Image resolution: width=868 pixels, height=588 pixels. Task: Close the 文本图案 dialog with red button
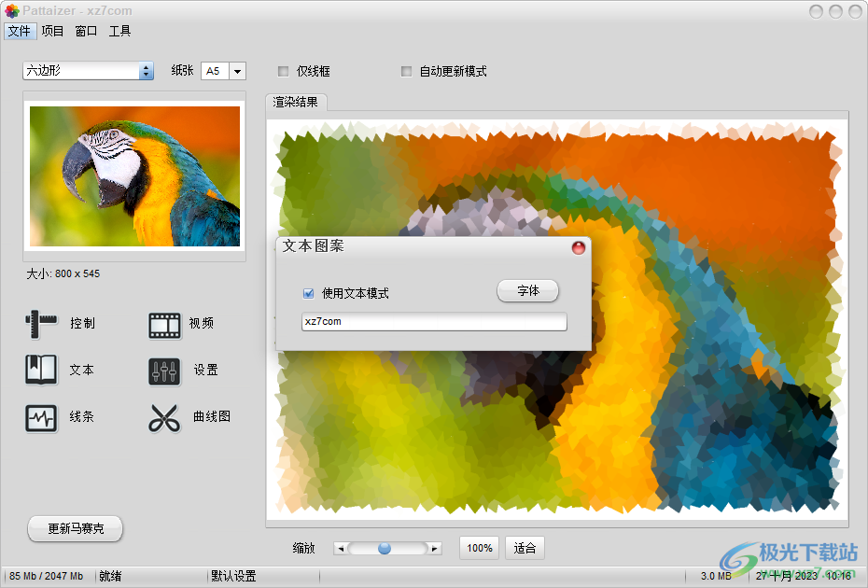click(x=578, y=247)
